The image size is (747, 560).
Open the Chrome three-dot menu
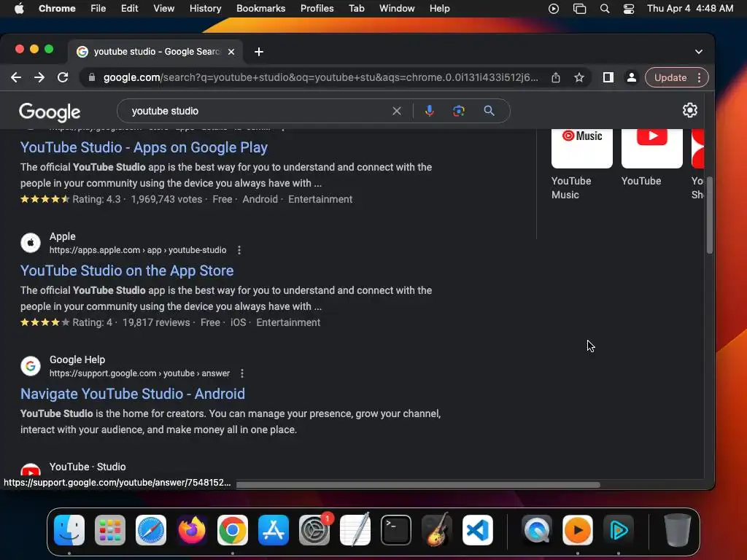coord(699,77)
